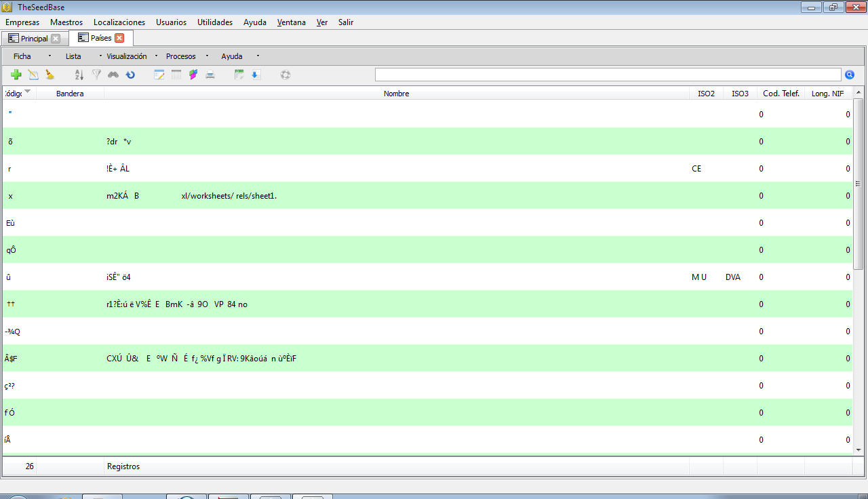Sort by the Nombre column header

(x=397, y=94)
